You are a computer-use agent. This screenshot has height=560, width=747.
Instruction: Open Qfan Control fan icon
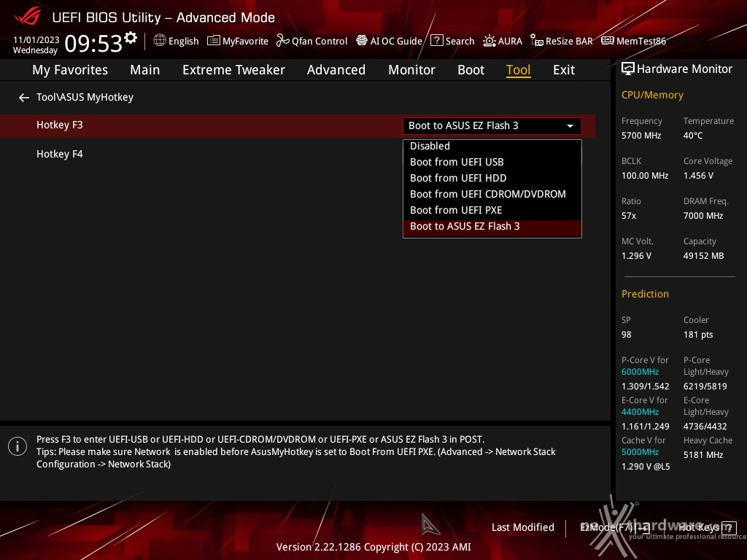tap(282, 41)
